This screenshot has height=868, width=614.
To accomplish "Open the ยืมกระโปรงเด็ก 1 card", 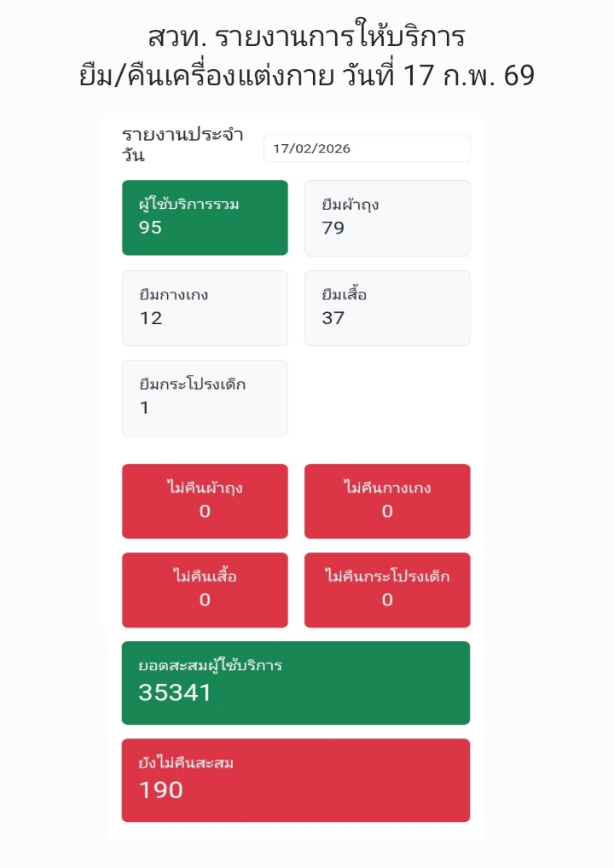I will [x=205, y=398].
